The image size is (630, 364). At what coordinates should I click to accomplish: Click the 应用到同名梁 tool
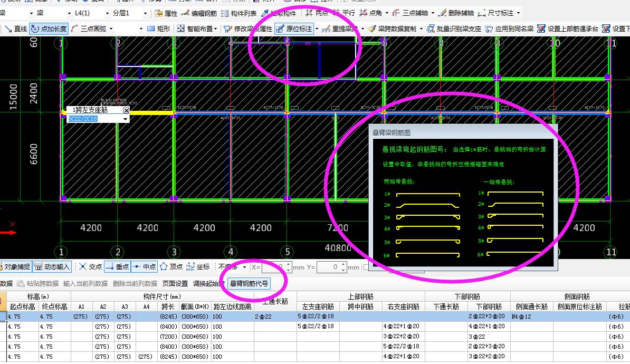click(x=509, y=29)
